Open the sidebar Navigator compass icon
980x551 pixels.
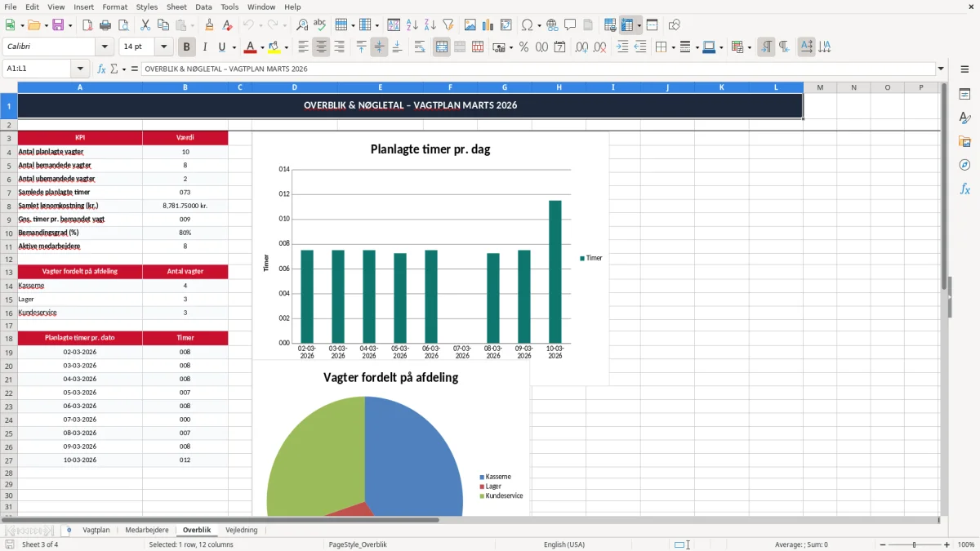(x=964, y=165)
